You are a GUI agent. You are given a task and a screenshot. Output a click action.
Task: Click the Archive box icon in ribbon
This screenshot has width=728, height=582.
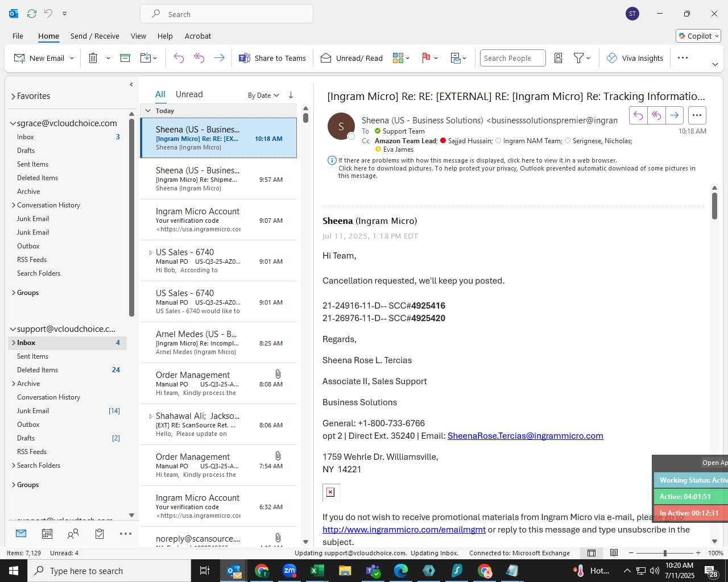pyautogui.click(x=125, y=58)
